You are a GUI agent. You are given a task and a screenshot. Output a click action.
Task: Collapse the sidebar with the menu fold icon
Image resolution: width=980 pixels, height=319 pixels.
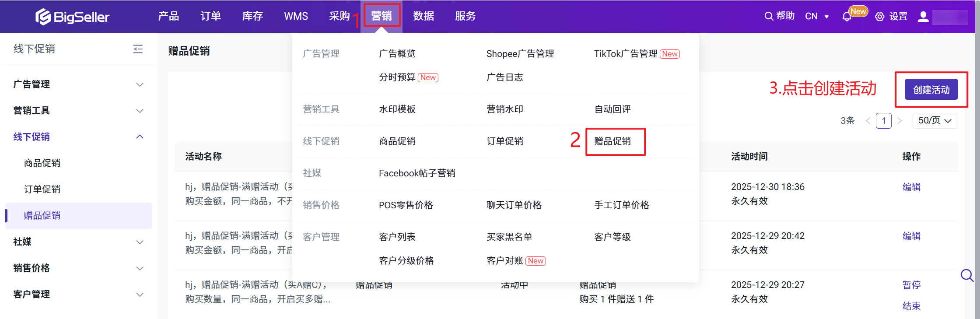click(138, 49)
